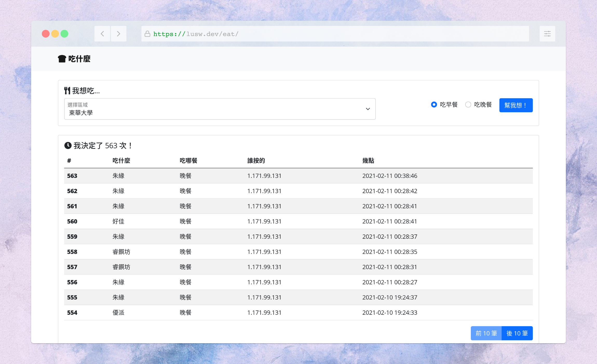597x364 pixels.
Task: Click the browser back arrow
Action: click(x=102, y=34)
